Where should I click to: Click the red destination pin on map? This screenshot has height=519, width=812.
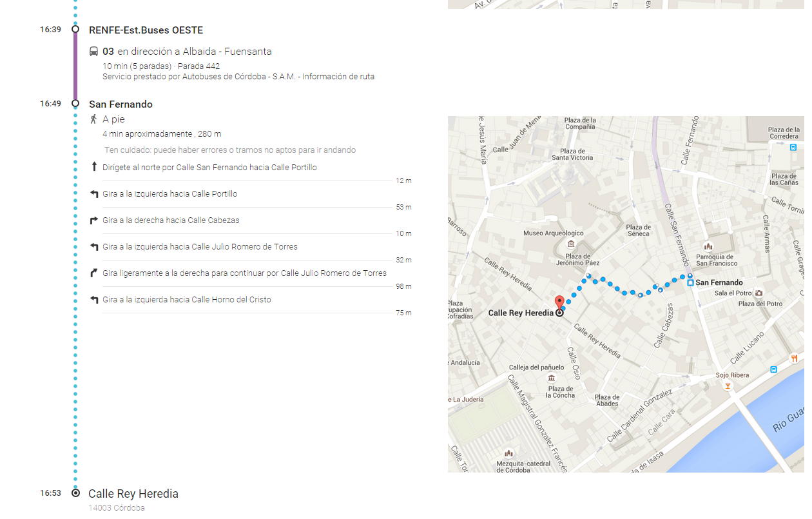click(559, 302)
